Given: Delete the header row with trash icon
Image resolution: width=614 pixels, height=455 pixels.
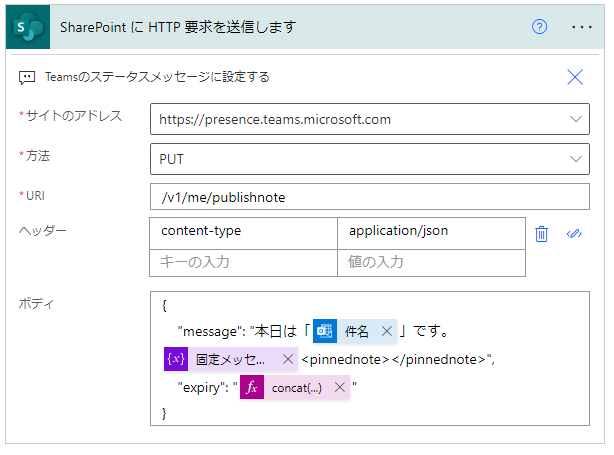Looking at the screenshot, I should [542, 233].
